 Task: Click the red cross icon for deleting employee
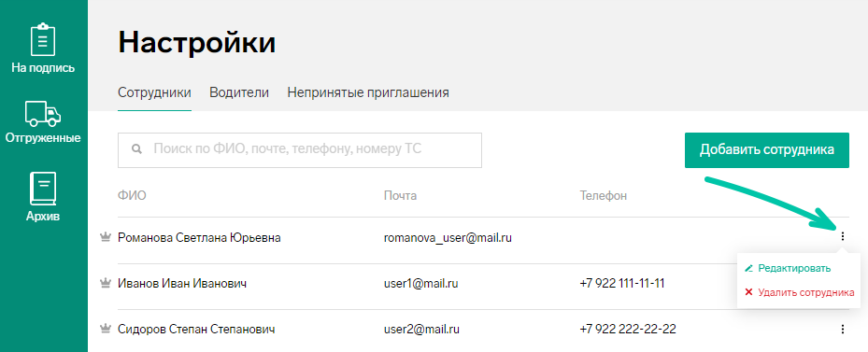tap(749, 292)
